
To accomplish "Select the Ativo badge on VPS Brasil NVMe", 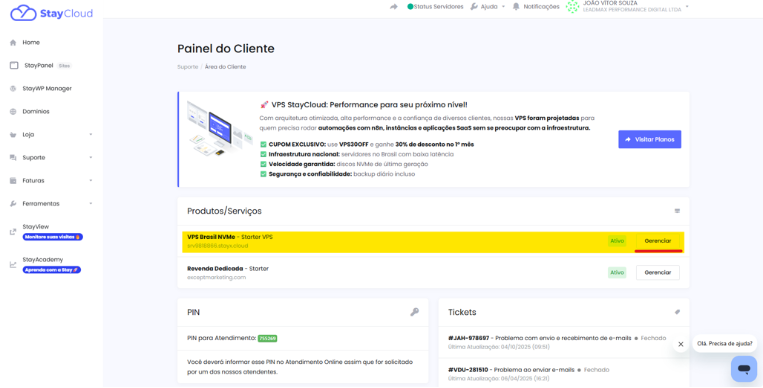I will (x=617, y=241).
